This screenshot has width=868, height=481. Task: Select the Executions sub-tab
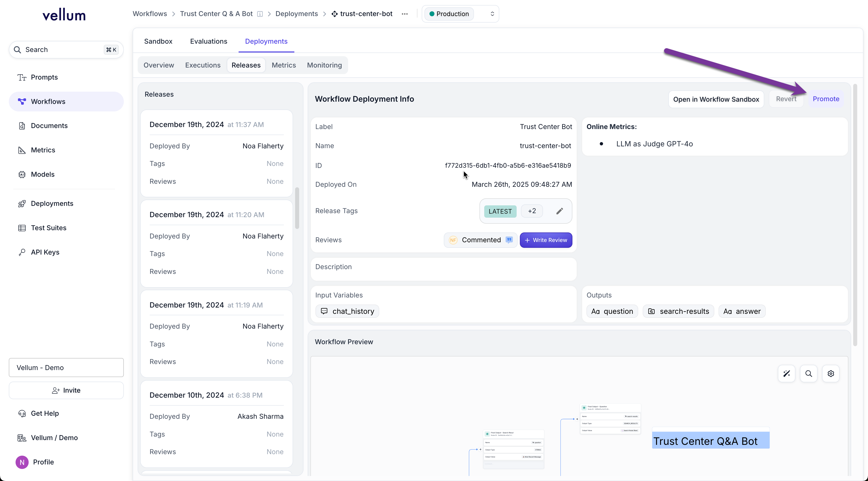[202, 65]
